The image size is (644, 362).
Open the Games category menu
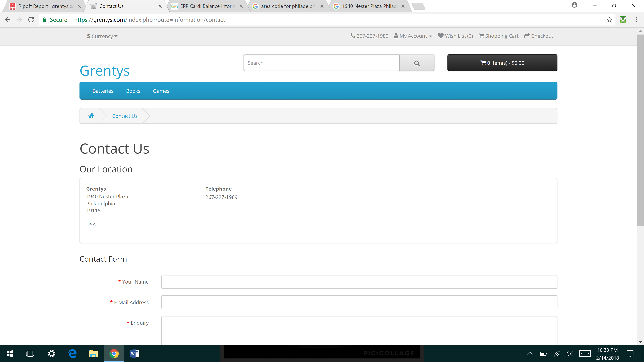161,91
